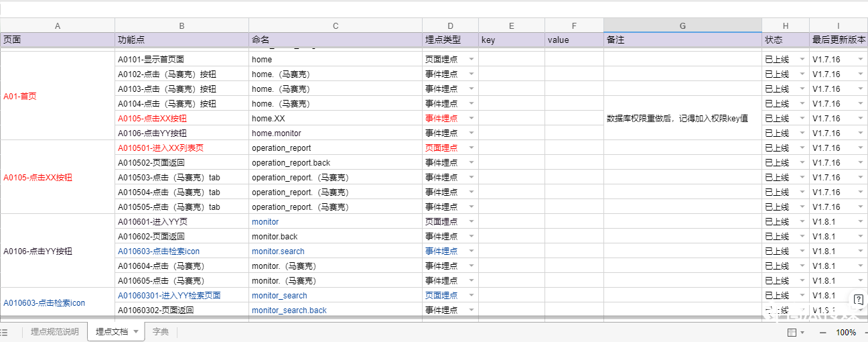Expand 状态 dropdown for A0101-显示首页面 row
The image size is (868, 342).
click(x=802, y=60)
